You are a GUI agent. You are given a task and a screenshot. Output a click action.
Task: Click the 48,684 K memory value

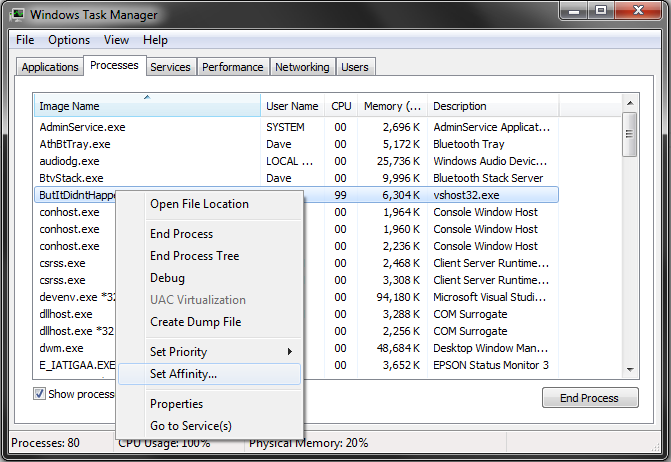coord(398,348)
